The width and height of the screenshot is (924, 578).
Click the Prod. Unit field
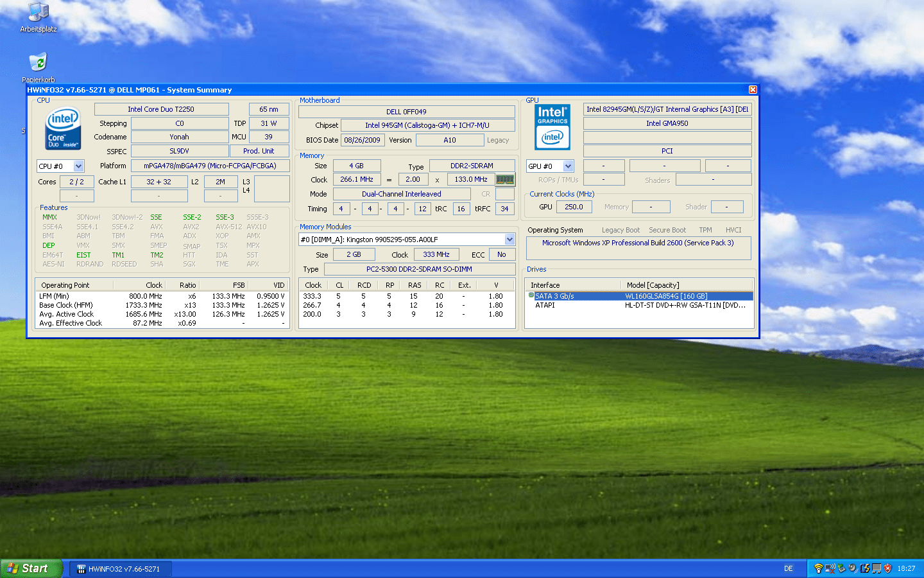click(x=259, y=151)
